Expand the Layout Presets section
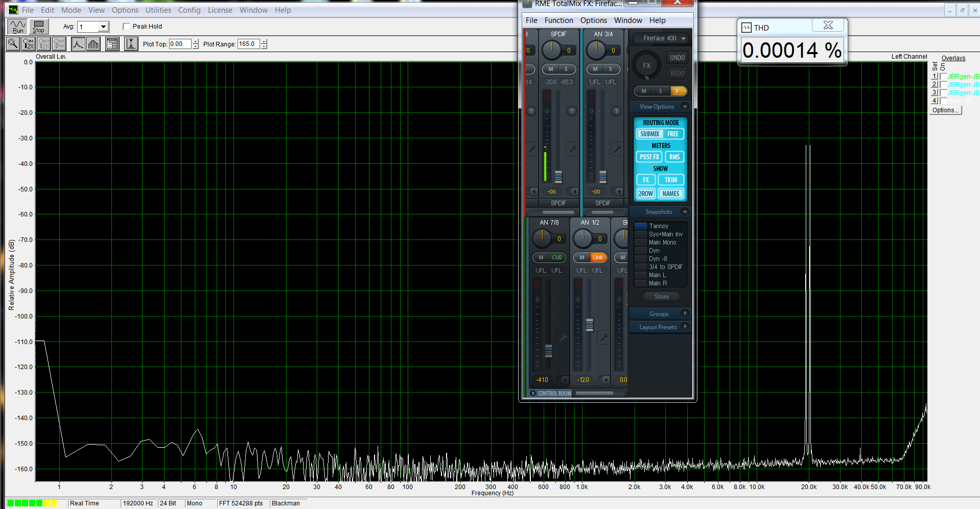This screenshot has height=509, width=980. (685, 327)
